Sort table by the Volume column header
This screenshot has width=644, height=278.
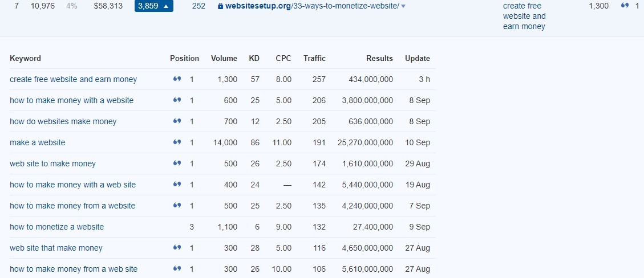coord(224,58)
